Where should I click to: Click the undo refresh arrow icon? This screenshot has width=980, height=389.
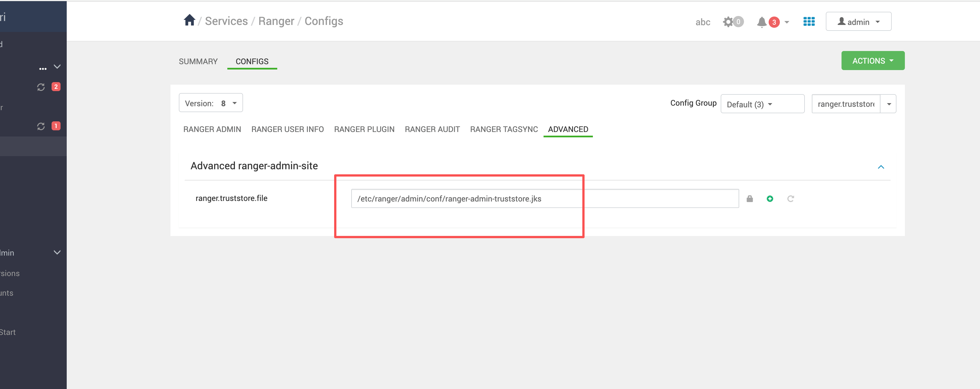point(790,198)
